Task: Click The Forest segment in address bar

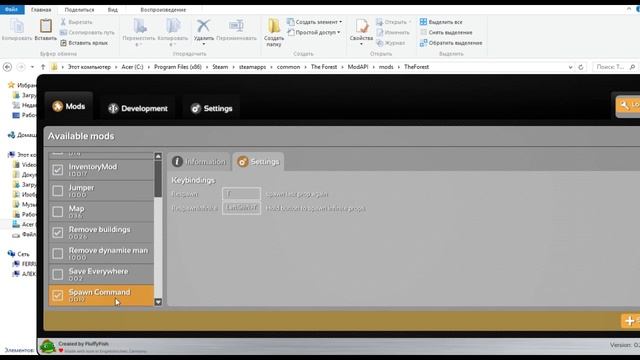Action: pyautogui.click(x=324, y=67)
